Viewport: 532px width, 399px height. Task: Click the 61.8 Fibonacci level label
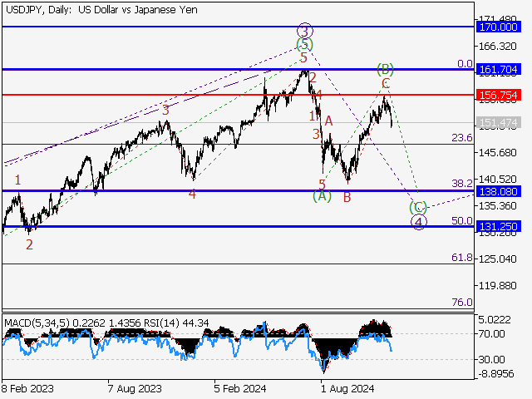[462, 258]
